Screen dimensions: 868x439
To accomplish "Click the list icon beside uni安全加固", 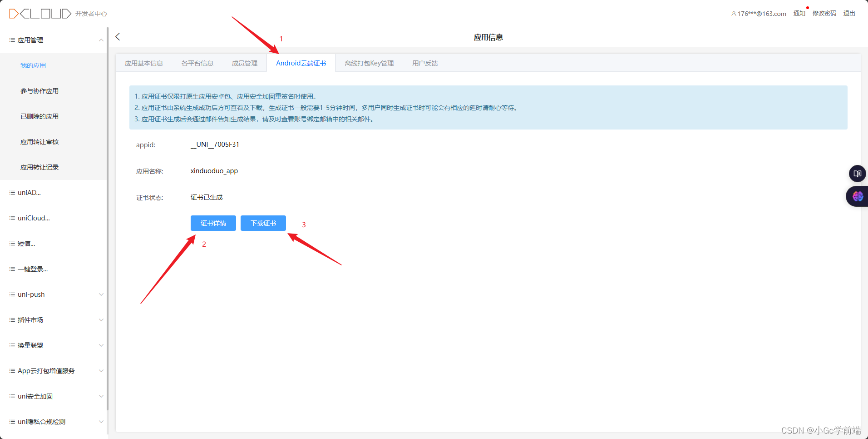I will click(x=12, y=396).
